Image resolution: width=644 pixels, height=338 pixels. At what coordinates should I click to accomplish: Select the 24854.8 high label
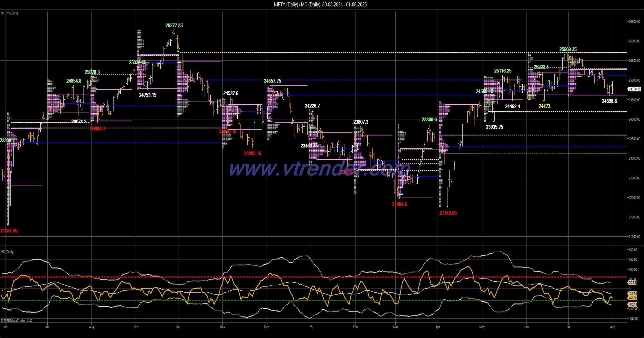pyautogui.click(x=74, y=81)
